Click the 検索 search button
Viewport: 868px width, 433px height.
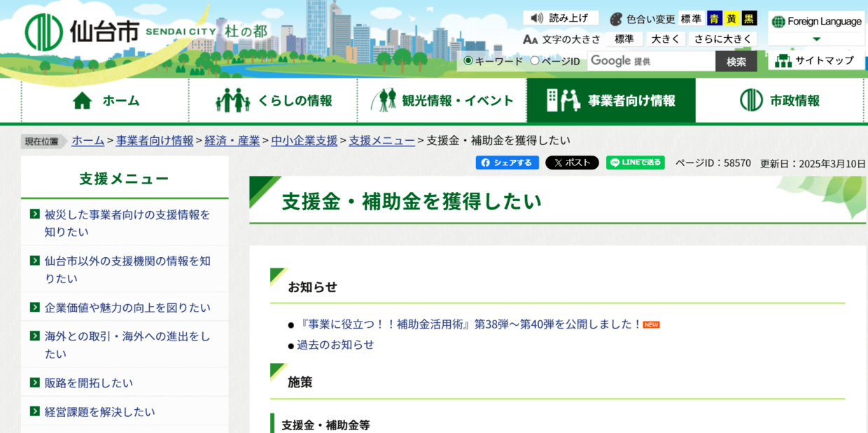[x=736, y=62]
